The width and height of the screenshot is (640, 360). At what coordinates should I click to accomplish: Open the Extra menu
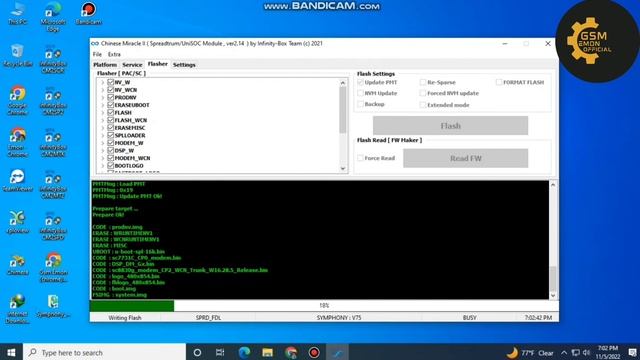click(114, 54)
